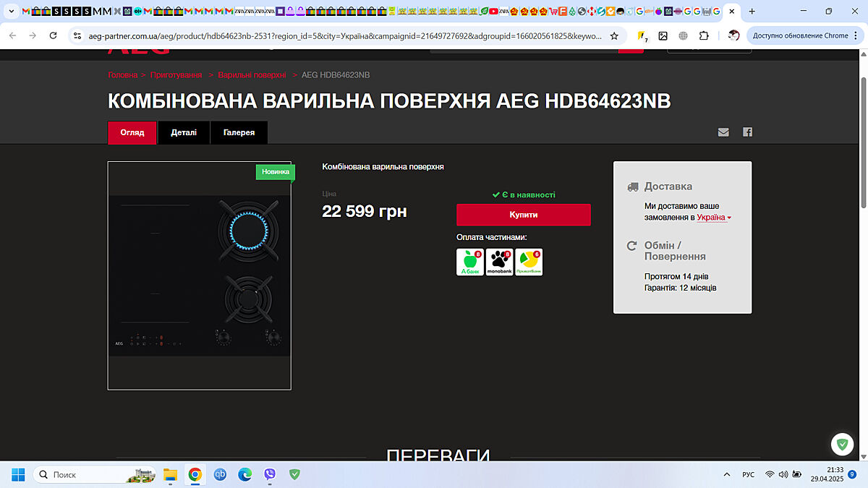Click the AdGuard shield badge on page
This screenshot has width=868, height=488.
pyautogui.click(x=842, y=444)
